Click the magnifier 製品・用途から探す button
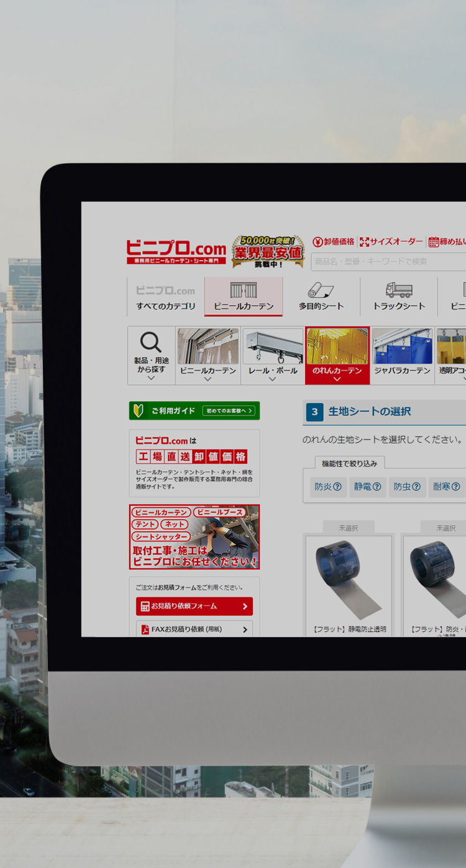The image size is (466, 868). pyautogui.click(x=151, y=355)
